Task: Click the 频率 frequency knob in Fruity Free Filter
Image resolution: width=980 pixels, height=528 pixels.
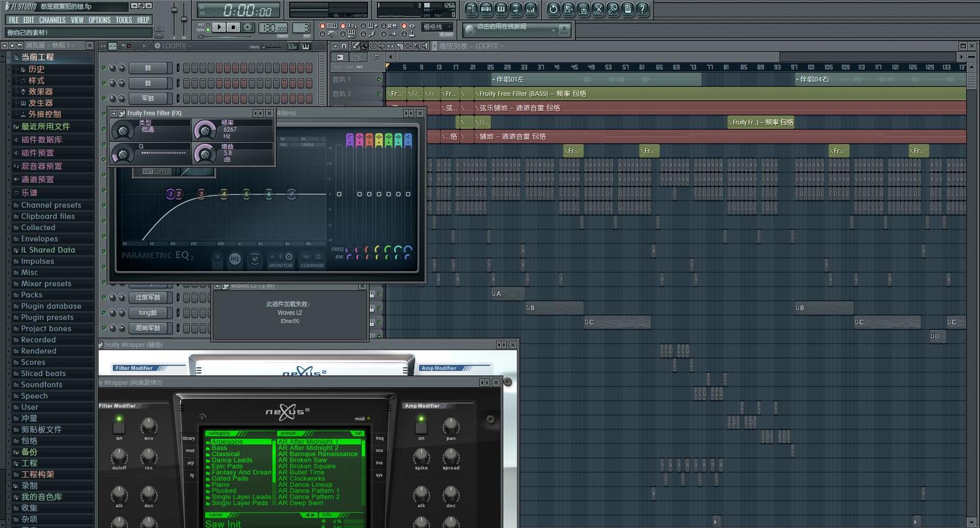Action: (205, 129)
